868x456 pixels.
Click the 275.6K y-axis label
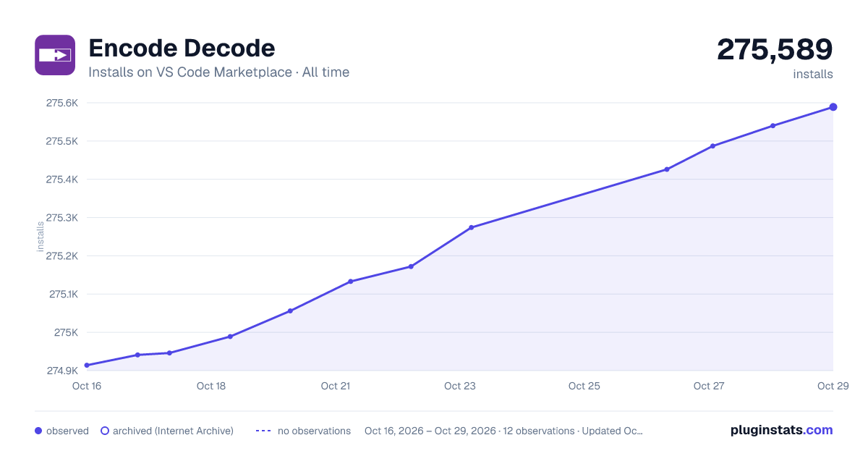[62, 103]
